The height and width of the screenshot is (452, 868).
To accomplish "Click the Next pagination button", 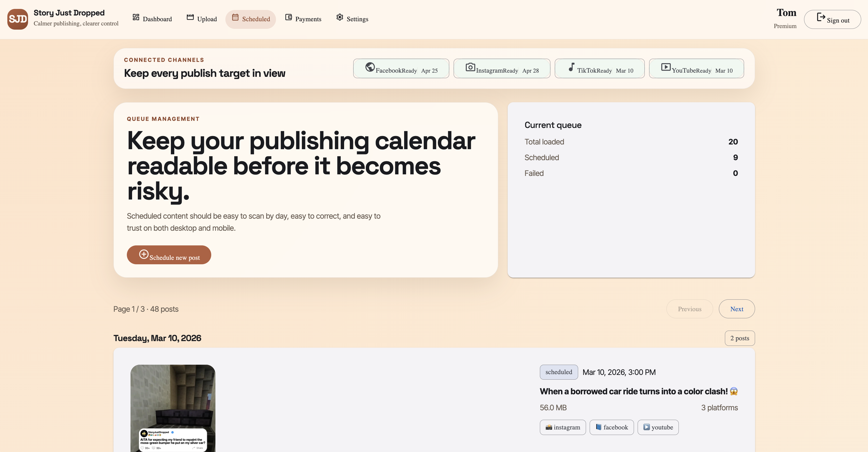I will click(x=737, y=309).
